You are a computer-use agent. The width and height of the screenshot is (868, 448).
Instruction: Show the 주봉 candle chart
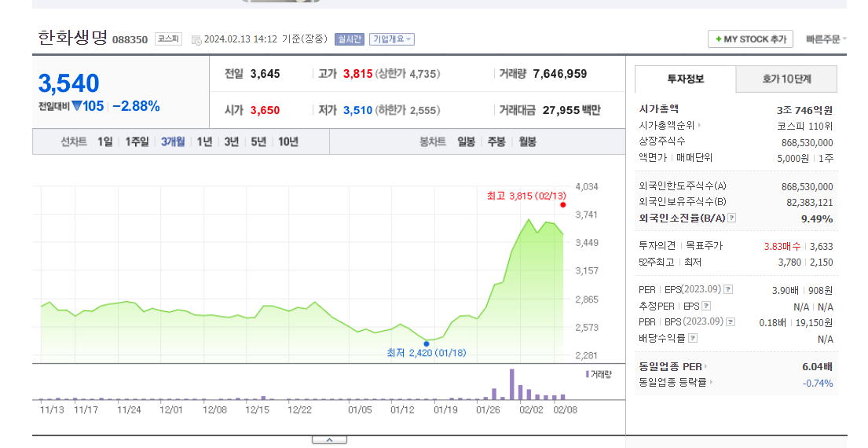pos(496,142)
